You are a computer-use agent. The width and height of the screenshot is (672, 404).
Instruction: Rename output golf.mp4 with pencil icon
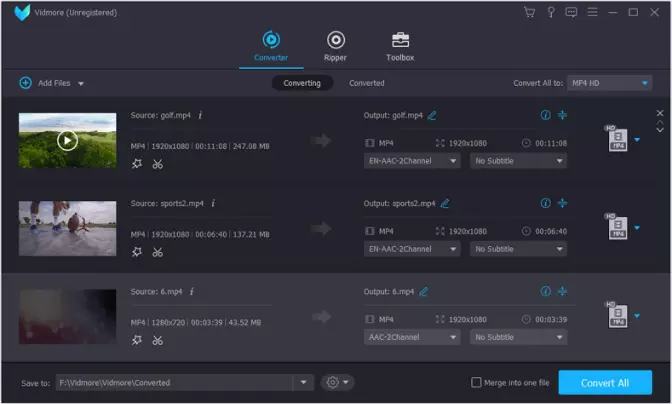click(x=432, y=115)
